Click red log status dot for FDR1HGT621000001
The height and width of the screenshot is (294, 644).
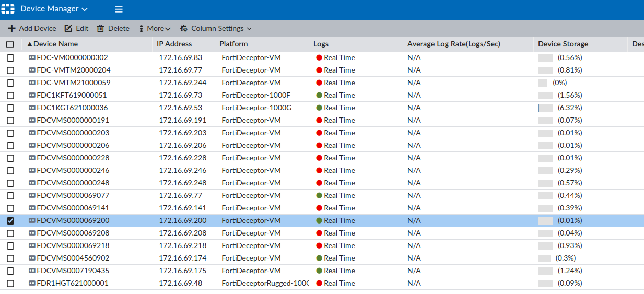(319, 283)
